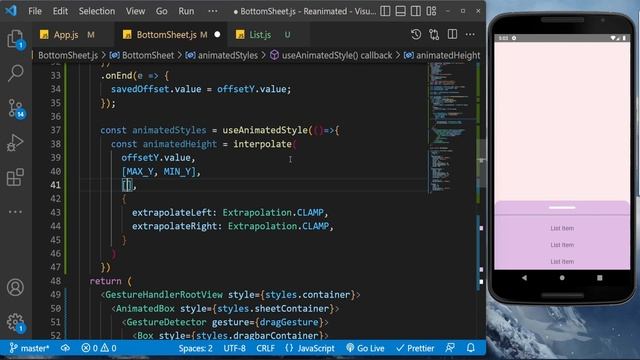The image size is (640, 360).
Task: Open the View menu
Action: (x=135, y=11)
